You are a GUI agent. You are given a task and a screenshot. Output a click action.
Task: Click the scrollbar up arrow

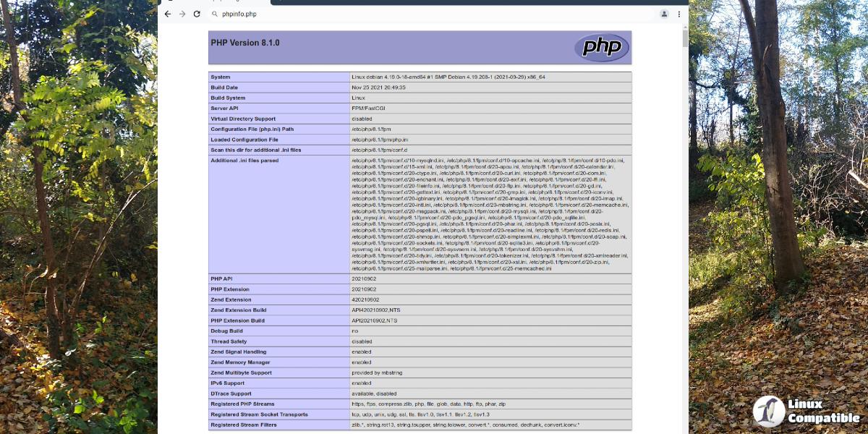pyautogui.click(x=684, y=28)
